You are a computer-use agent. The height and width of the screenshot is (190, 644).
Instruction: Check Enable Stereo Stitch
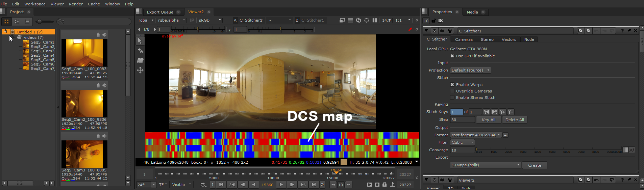pos(452,98)
